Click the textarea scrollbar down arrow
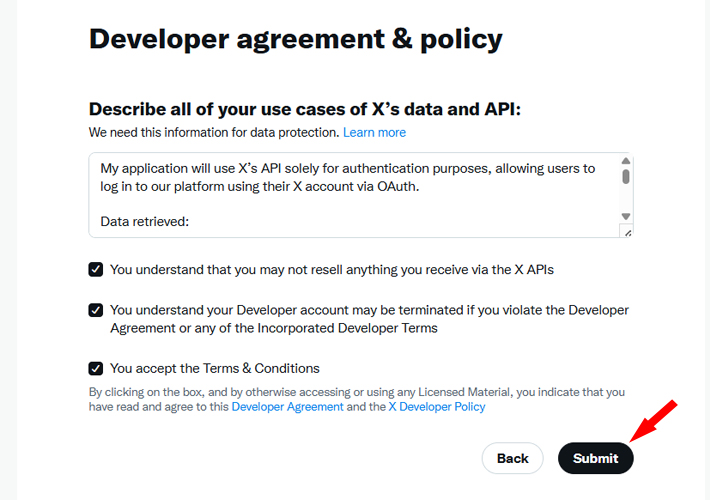710x500 pixels. point(626,216)
